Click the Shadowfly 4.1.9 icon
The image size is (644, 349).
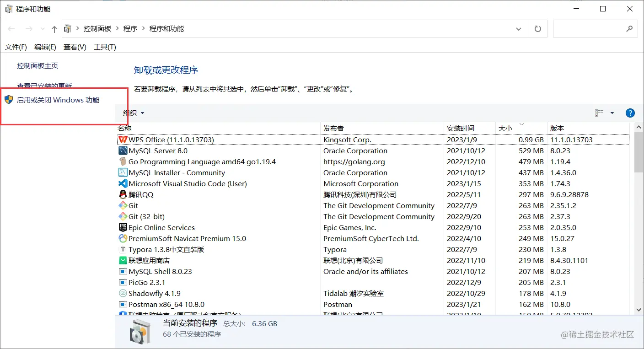click(x=123, y=293)
